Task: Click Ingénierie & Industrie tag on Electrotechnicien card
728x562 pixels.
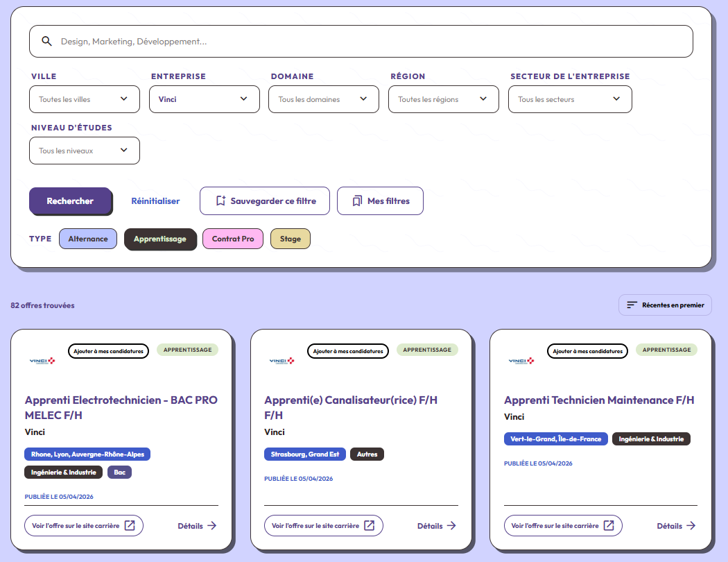Action: click(x=64, y=472)
